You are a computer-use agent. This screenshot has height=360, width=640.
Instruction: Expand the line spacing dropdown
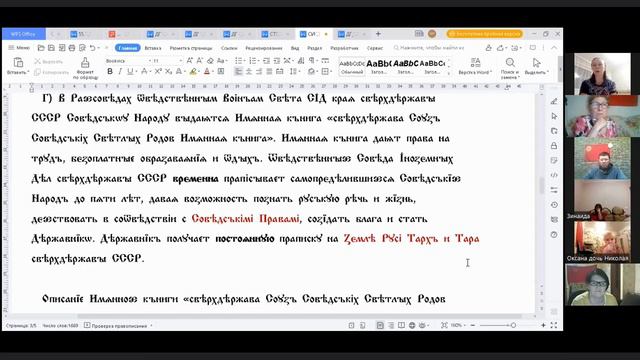click(299, 71)
